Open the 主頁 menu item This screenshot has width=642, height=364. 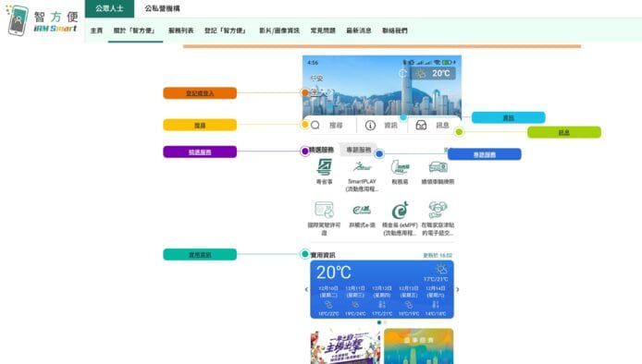(96, 30)
